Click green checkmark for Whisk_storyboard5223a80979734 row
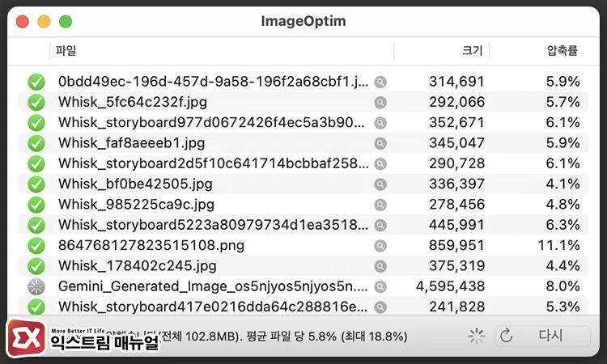The image size is (607, 364). point(36,225)
